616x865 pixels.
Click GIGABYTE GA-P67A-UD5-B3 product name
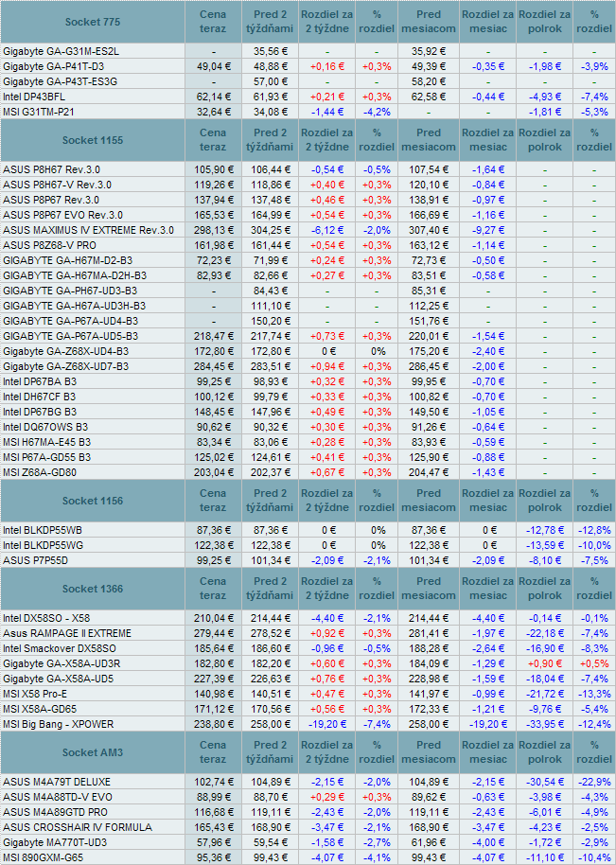tap(71, 337)
